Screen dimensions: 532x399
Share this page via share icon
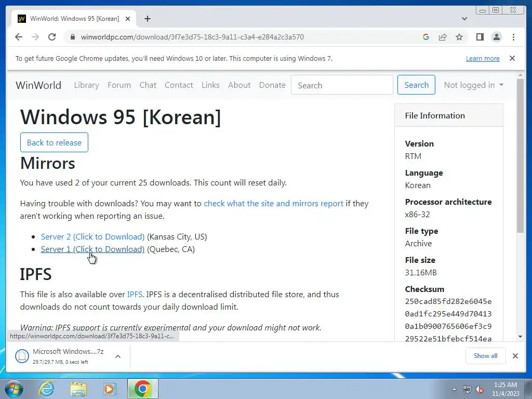[x=443, y=37]
